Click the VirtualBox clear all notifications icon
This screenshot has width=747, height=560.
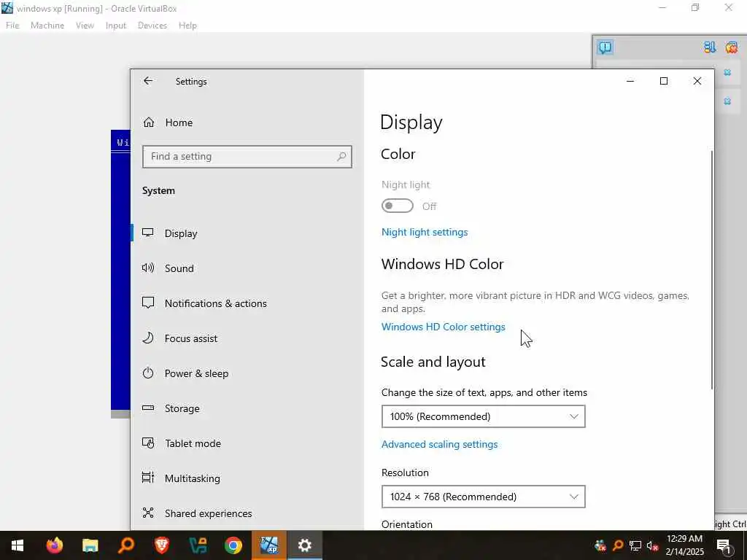pyautogui.click(x=732, y=47)
